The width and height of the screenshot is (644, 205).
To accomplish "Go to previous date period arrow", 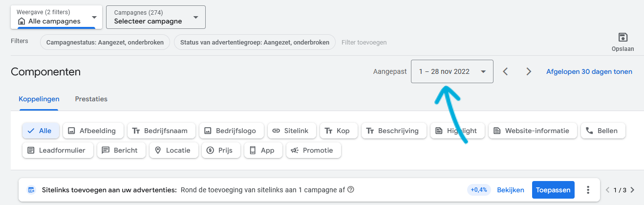I will pyautogui.click(x=506, y=71).
